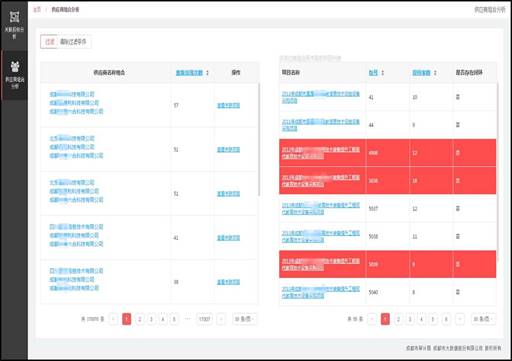The width and height of the screenshot is (512, 361).
Task: Click the sort arrows in left table header
Action: tap(207, 73)
